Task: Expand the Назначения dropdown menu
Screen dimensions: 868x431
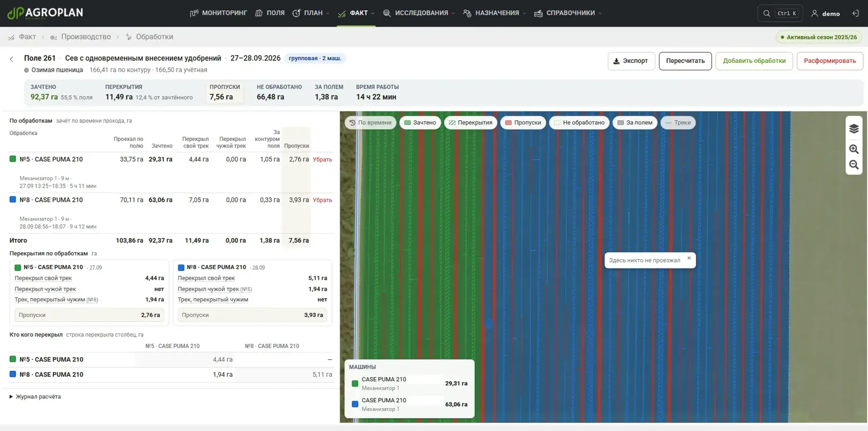Action: pyautogui.click(x=494, y=13)
